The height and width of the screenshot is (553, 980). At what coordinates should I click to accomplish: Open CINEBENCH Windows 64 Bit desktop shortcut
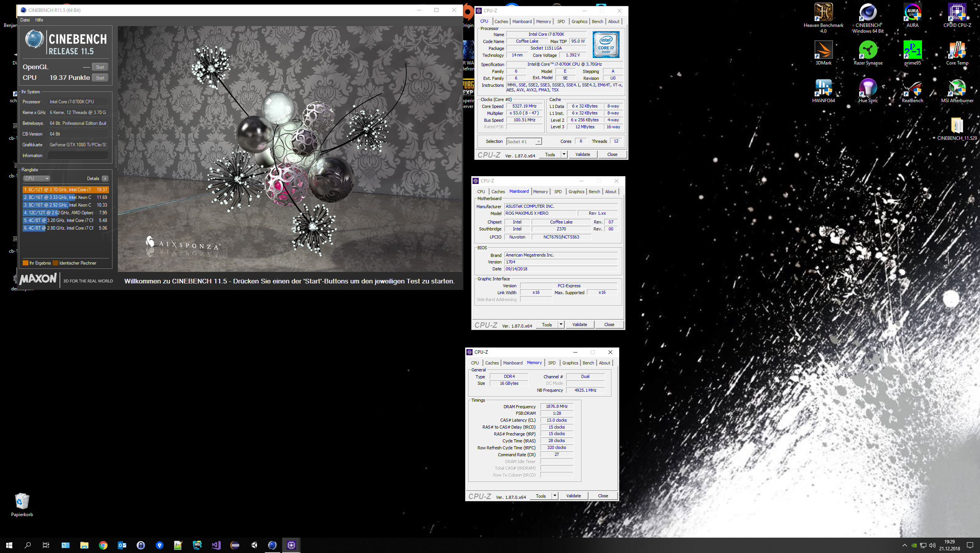[x=868, y=18]
